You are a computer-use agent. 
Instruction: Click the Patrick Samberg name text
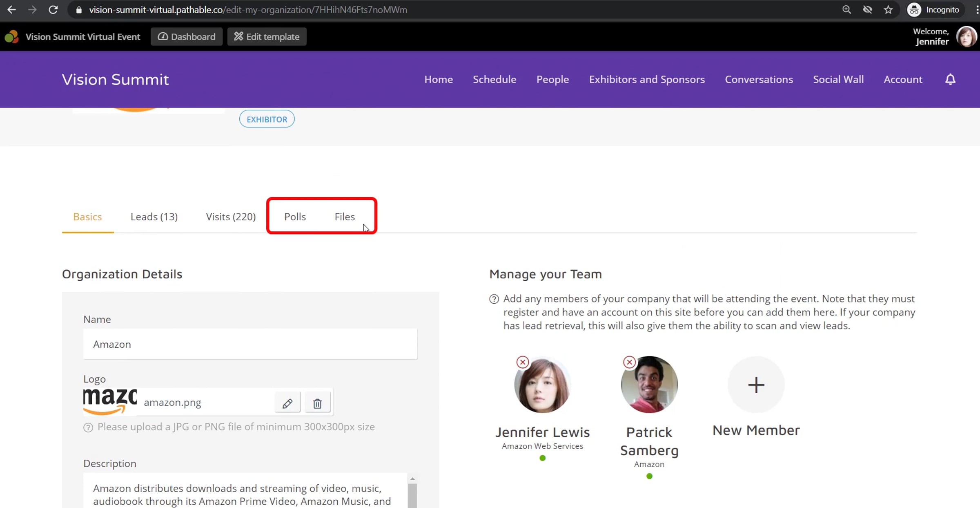649,441
